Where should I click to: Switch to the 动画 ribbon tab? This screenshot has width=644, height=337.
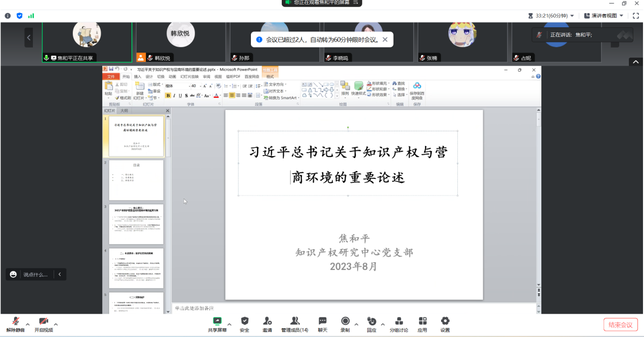173,77
